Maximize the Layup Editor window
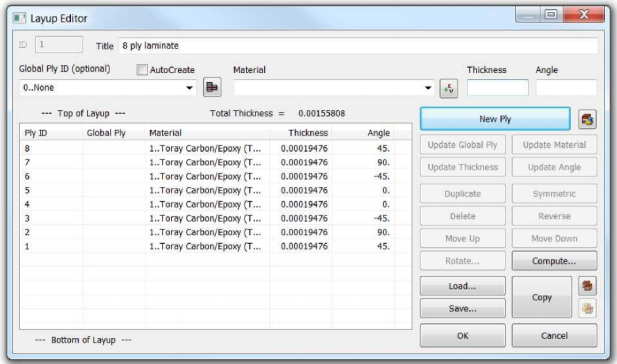Screen dimensions: 617x364 551,15
